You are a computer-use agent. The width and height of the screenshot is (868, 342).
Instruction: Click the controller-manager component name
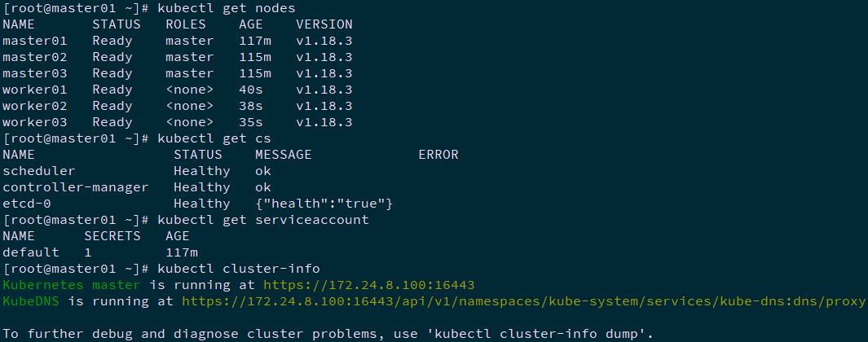click(x=76, y=187)
